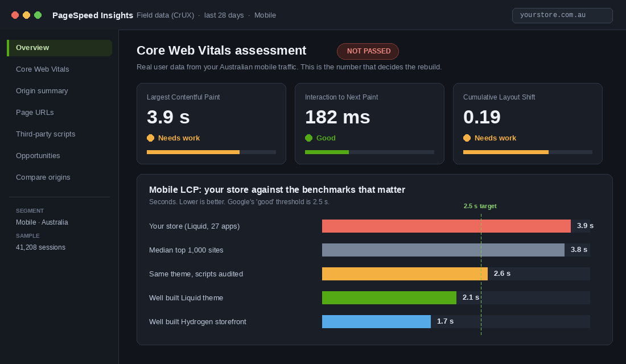This screenshot has width=626, height=364.
Task: Click the Mobile label in the header
Action: (x=265, y=15)
